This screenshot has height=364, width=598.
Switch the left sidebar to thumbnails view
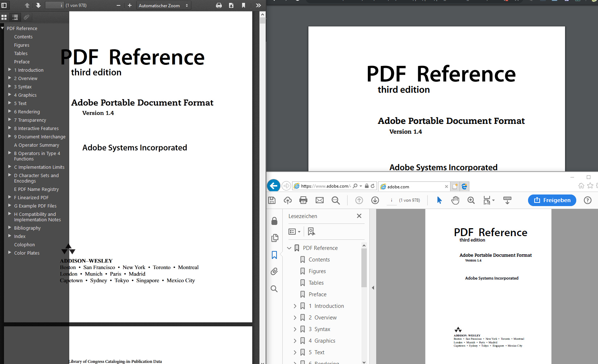(x=4, y=17)
